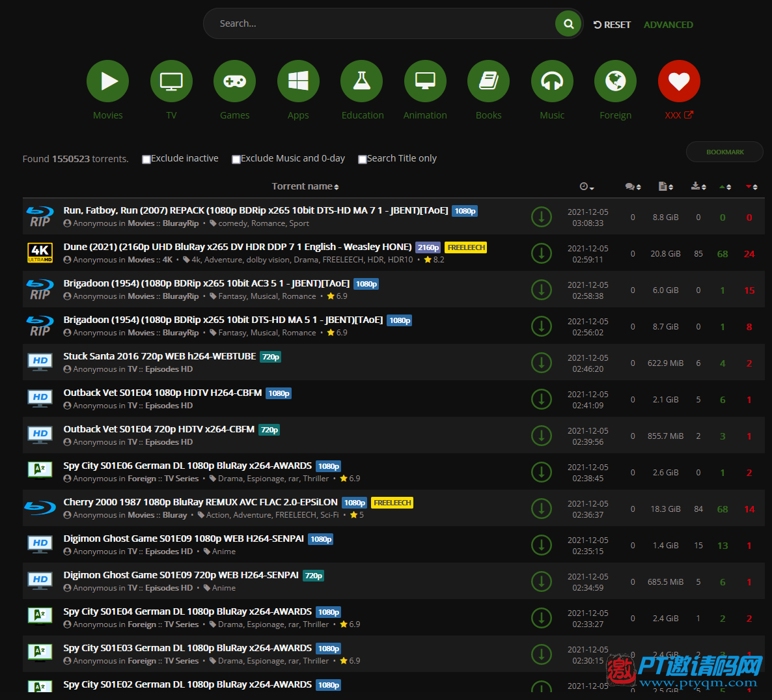
Task: Click the 4K Ultra HD icon for Dune
Action: click(x=40, y=253)
